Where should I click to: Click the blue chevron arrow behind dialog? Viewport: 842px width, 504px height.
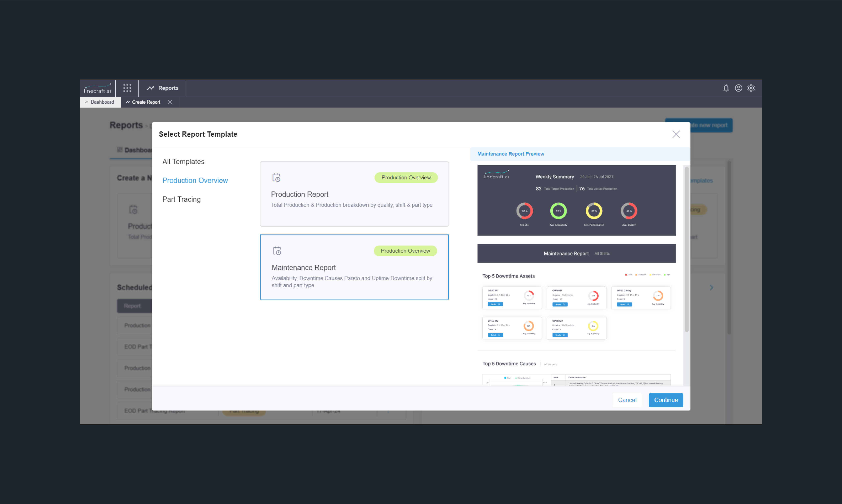[711, 288]
